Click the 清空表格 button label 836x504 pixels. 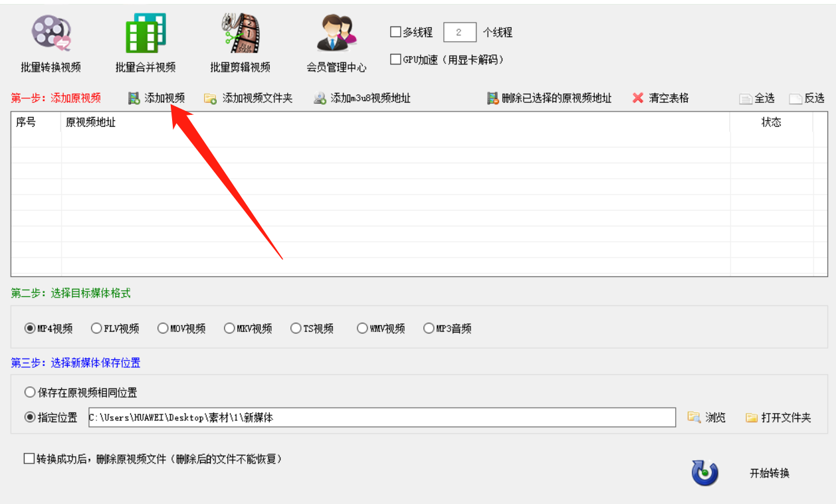[669, 98]
